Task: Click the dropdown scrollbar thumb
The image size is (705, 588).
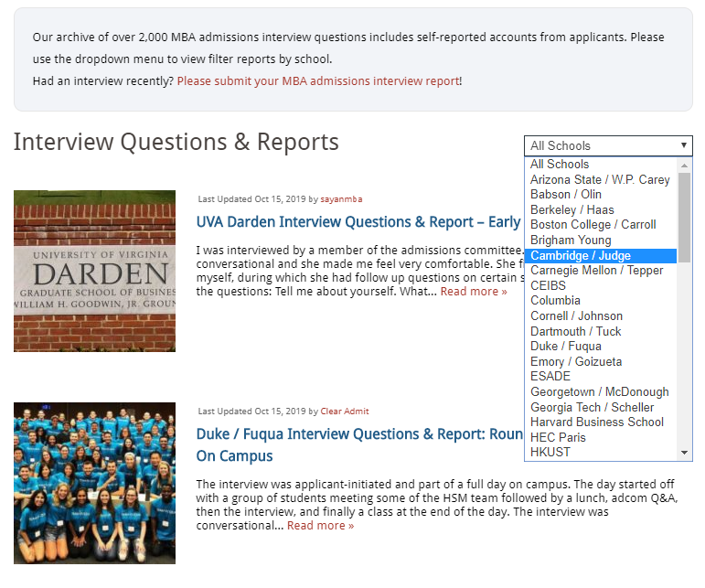Action: click(x=684, y=218)
